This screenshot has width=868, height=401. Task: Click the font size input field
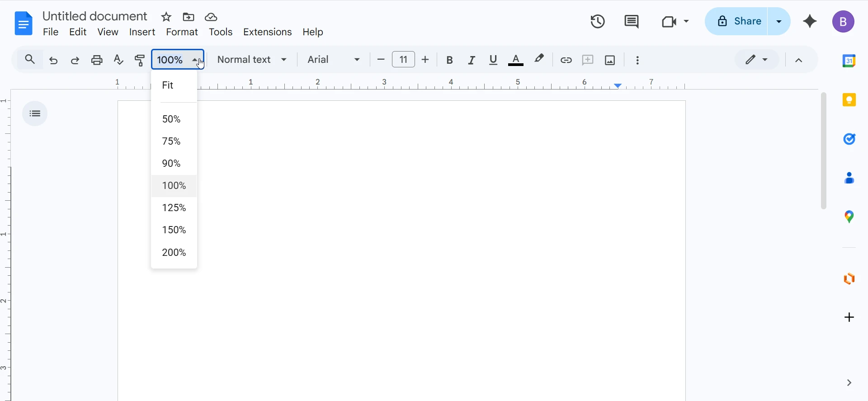tap(403, 60)
